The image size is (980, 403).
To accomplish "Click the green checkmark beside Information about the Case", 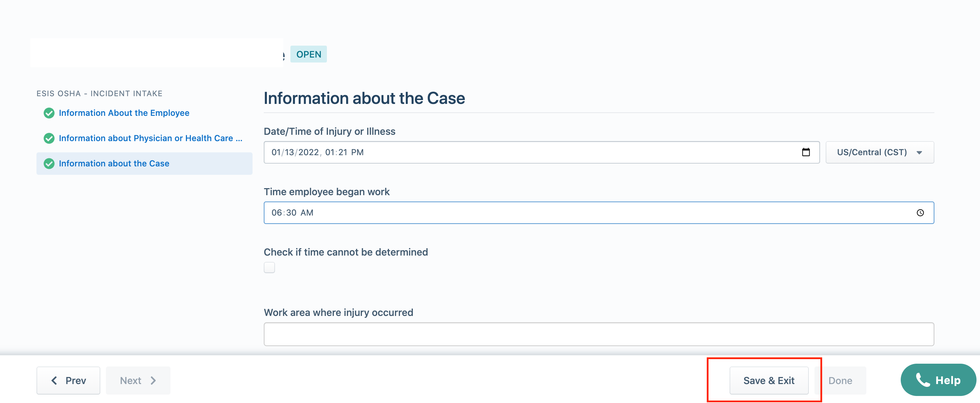I will tap(49, 163).
